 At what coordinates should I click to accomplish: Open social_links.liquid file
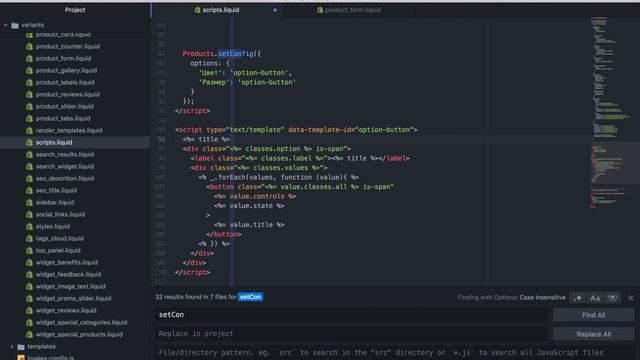tap(60, 214)
